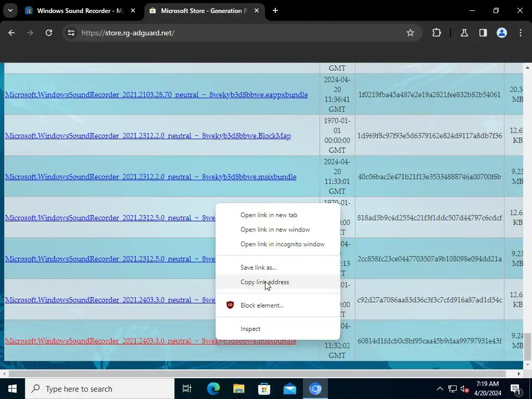Open network status tray icon

(x=453, y=389)
